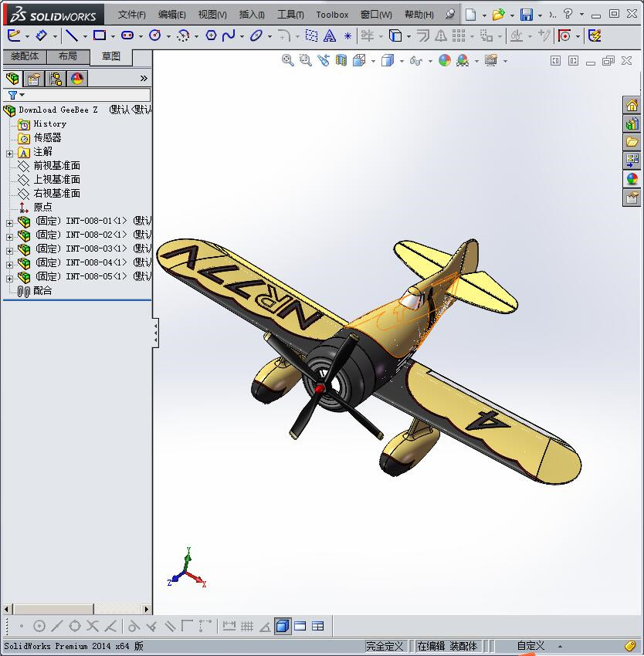Expand the 注解 annotations folder

pyautogui.click(x=9, y=154)
